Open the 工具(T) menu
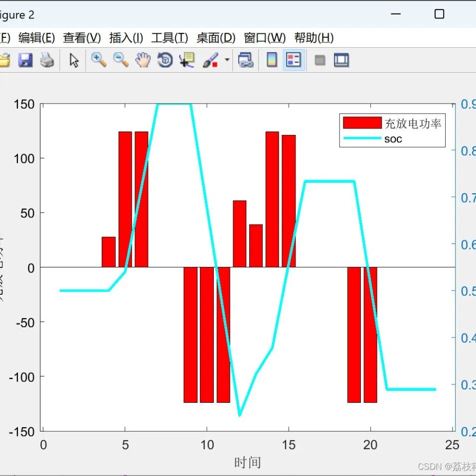This screenshot has height=476, width=476. [169, 38]
